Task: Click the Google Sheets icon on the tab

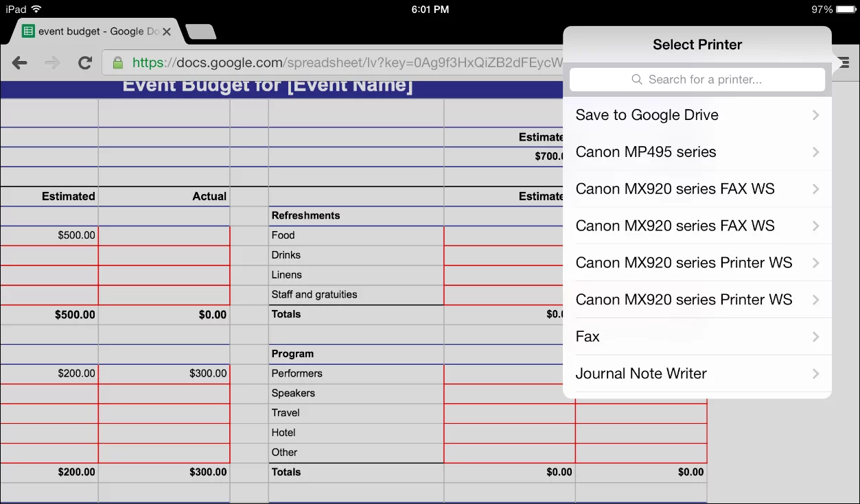Action: 27,30
